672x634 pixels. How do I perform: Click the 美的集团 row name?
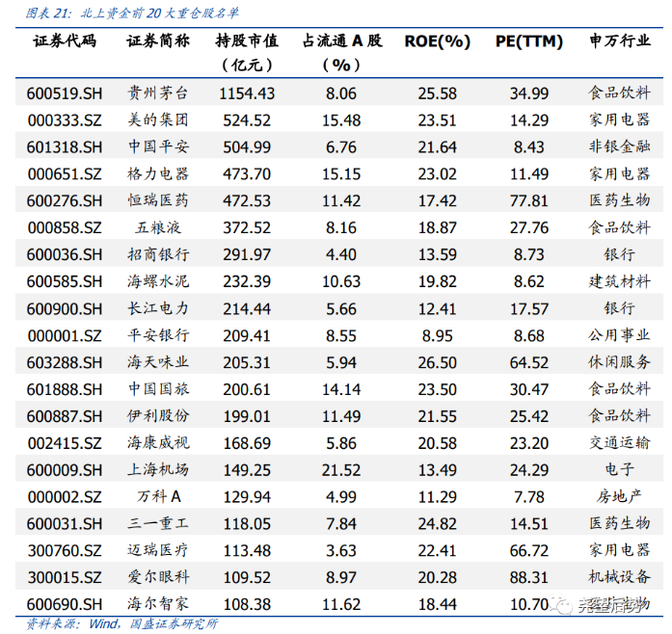158,120
